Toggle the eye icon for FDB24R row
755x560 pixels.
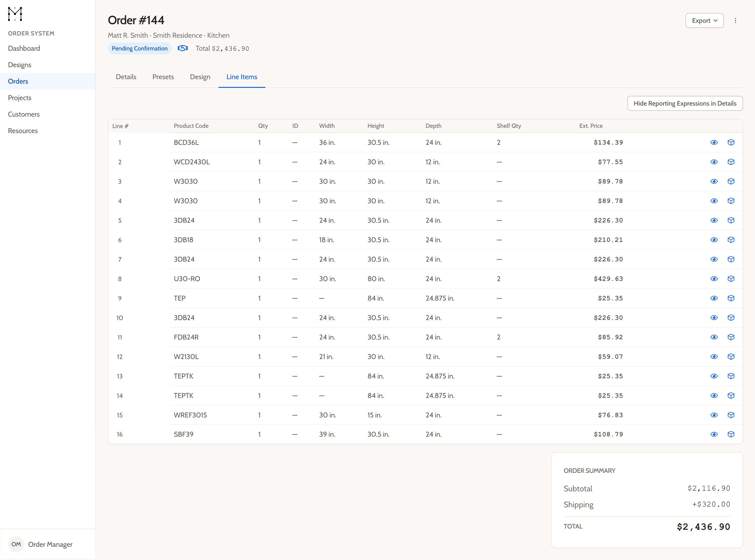[x=714, y=337]
